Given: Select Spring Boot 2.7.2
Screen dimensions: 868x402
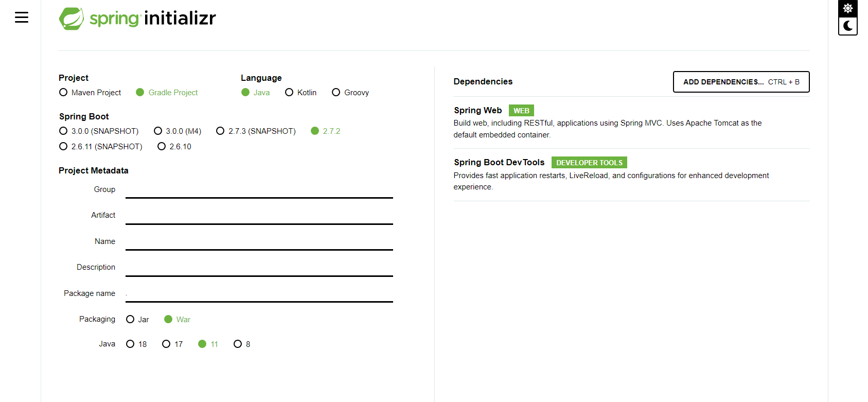Looking at the screenshot, I should coord(326,131).
